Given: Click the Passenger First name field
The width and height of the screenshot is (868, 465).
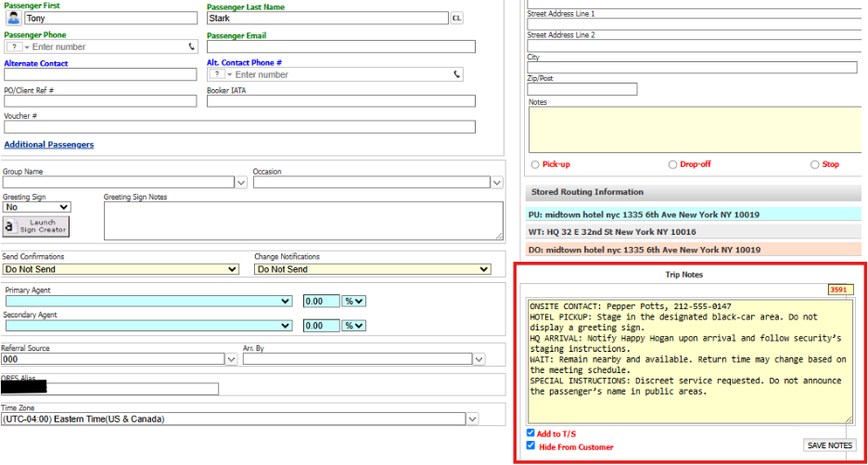Looking at the screenshot, I should click(110, 19).
